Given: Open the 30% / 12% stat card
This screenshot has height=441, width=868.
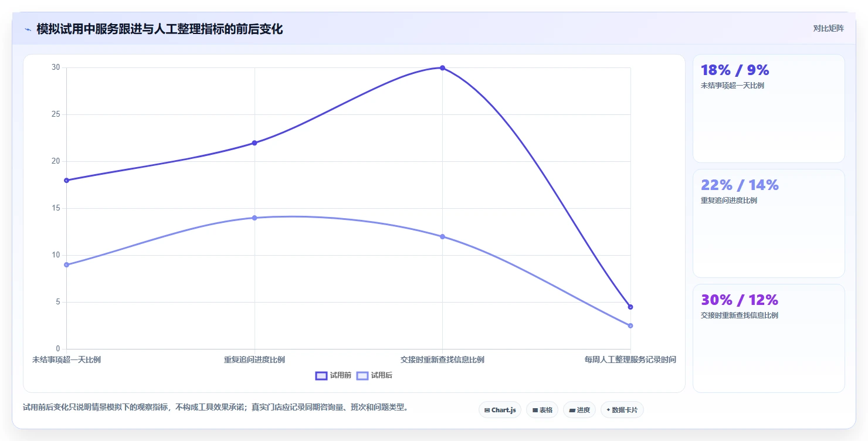Looking at the screenshot, I should 768,338.
